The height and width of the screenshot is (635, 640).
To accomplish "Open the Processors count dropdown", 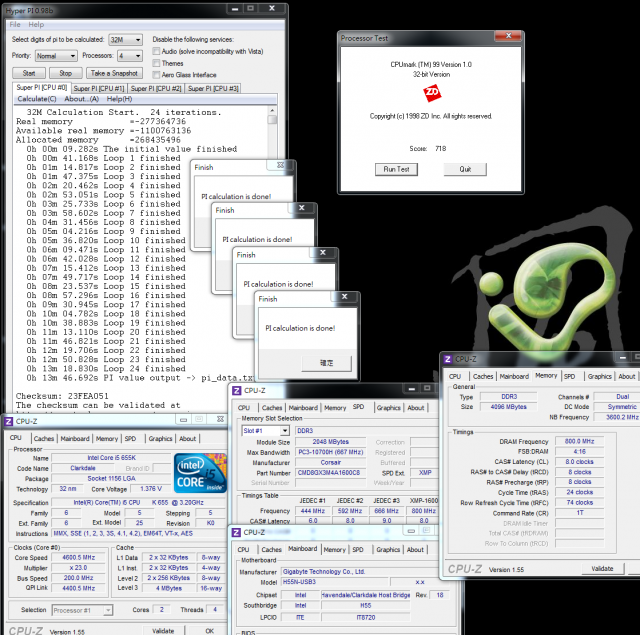I will pyautogui.click(x=130, y=56).
